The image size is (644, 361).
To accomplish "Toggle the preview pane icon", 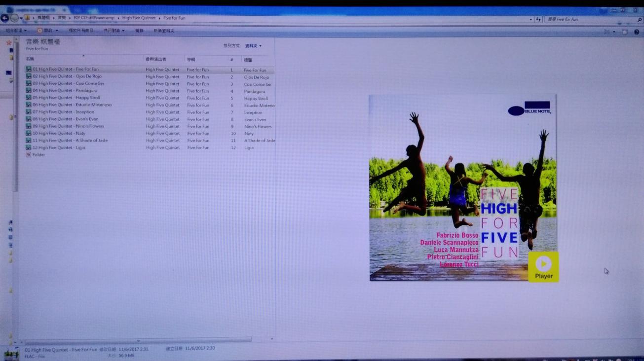I will coord(625,32).
